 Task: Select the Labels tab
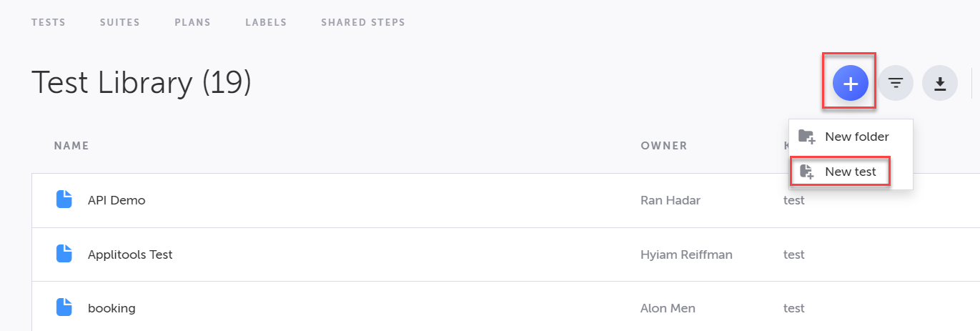coord(266,22)
